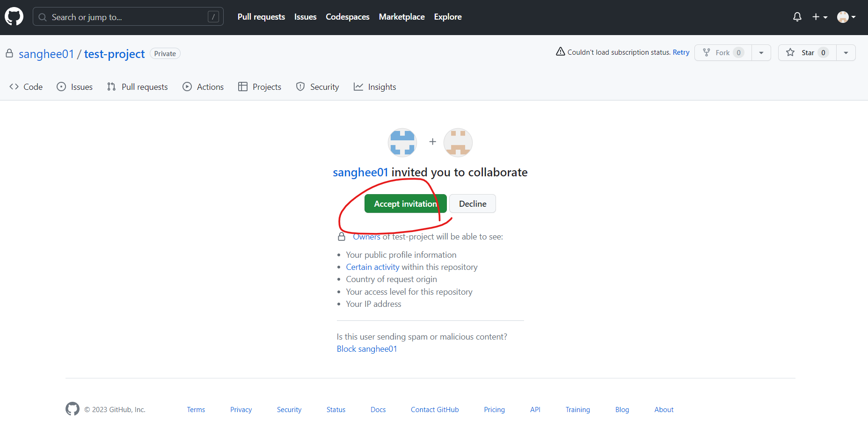Open the Certain activity link

pyautogui.click(x=372, y=267)
